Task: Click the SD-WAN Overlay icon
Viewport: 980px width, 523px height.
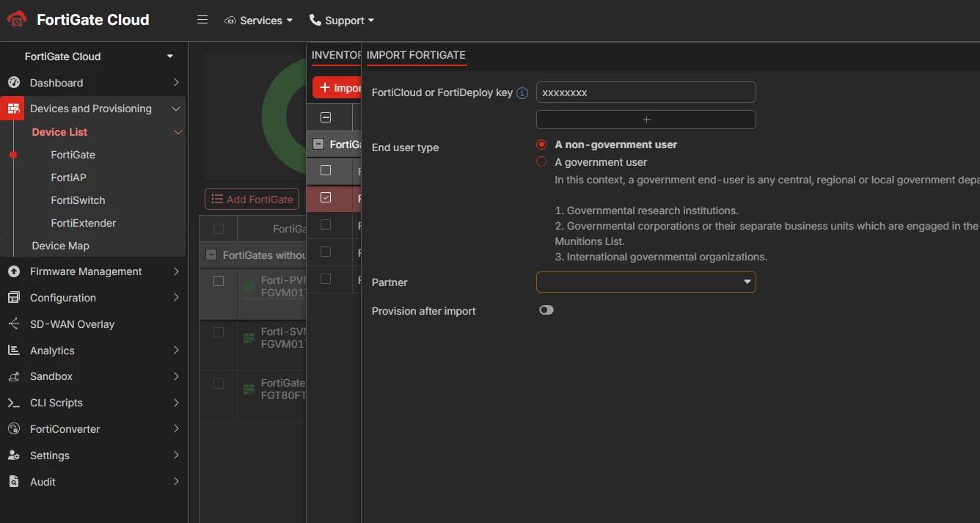Action: pos(13,324)
